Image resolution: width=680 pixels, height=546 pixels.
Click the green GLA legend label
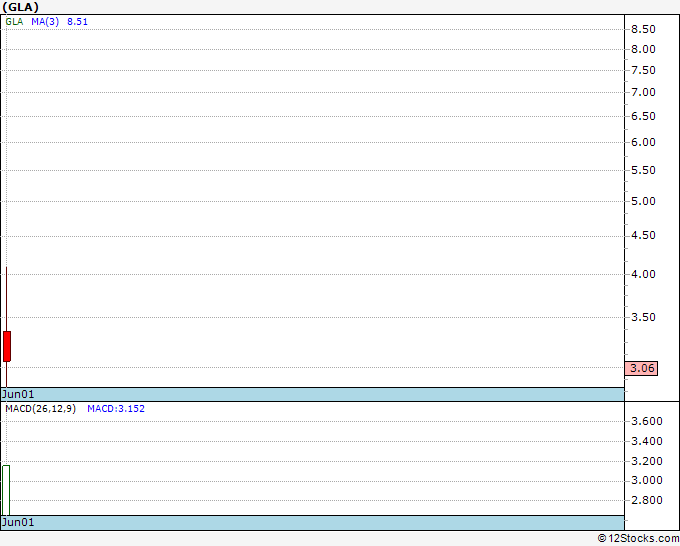pos(14,22)
